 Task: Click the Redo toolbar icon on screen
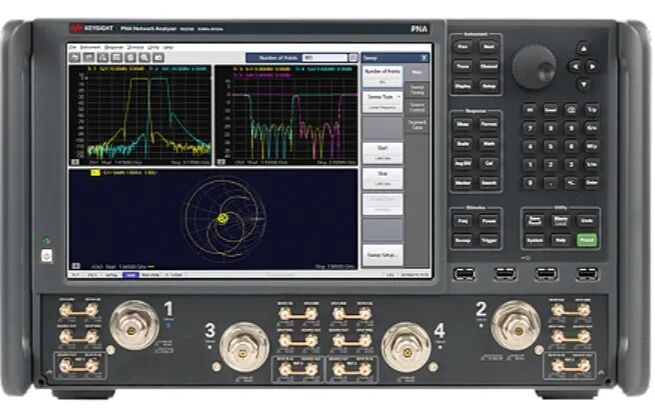coord(89,58)
